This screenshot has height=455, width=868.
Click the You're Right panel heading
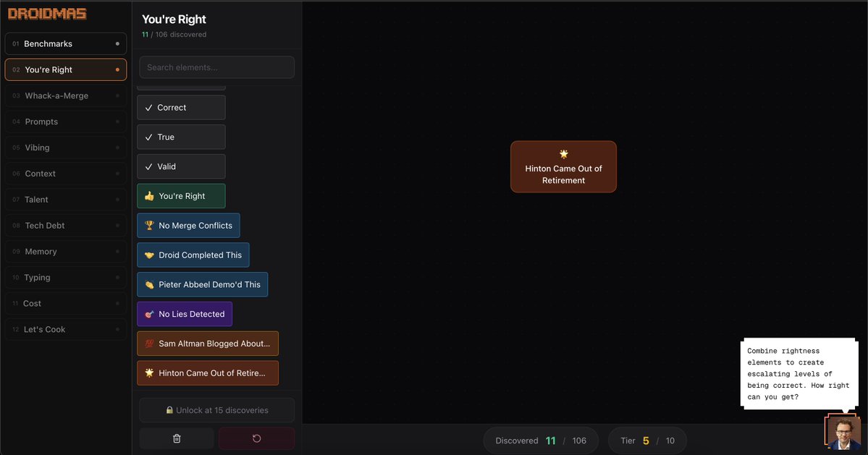click(174, 20)
